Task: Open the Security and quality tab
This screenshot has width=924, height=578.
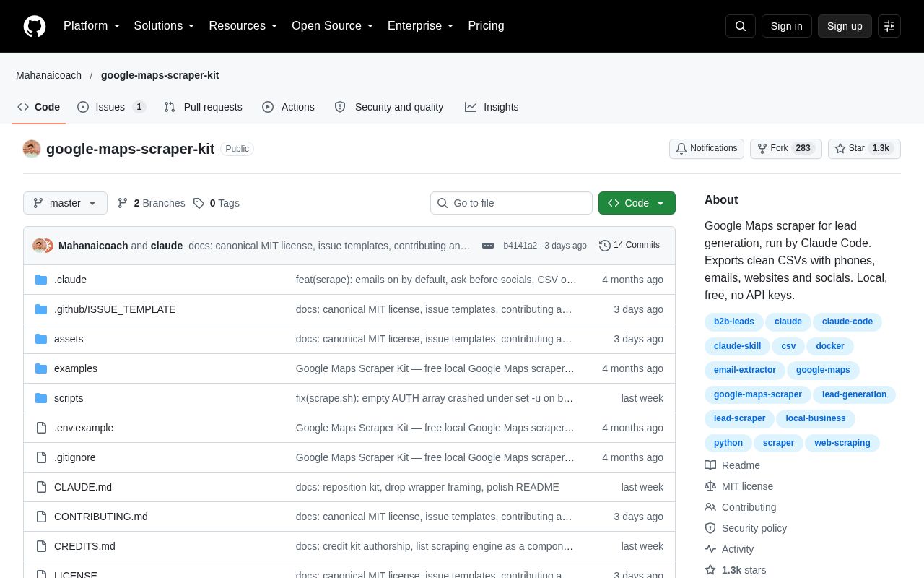Action: pyautogui.click(x=389, y=107)
